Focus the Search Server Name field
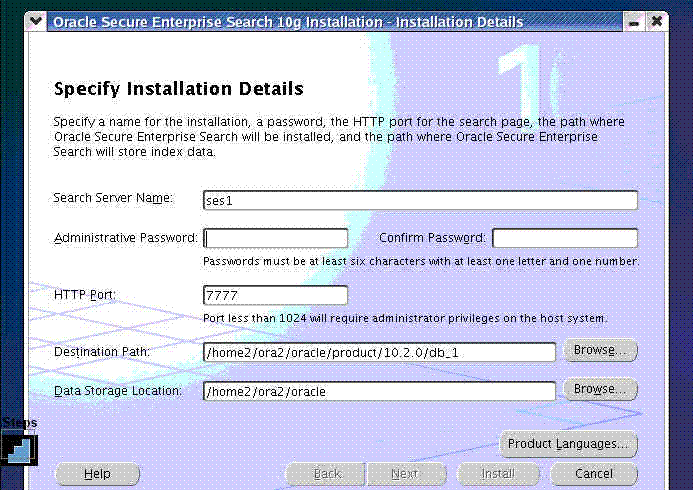 click(x=420, y=200)
